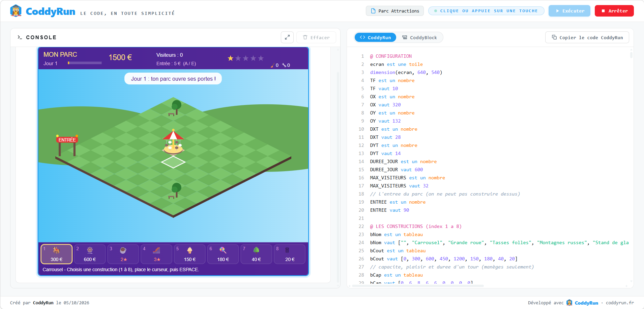Click the carousel attraction on the grid
Viewport: 644px width, 309px height.
(173, 142)
